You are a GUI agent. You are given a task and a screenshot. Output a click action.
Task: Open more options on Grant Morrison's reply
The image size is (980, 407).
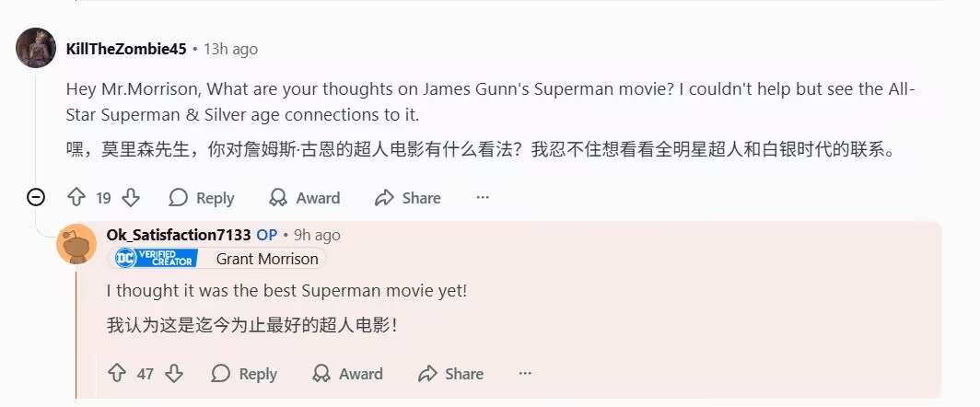525,373
